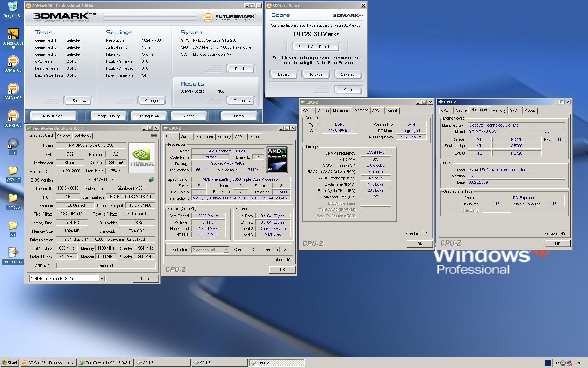Open the GPU-Z graphics card selection dropdown
Screen dimensions: 588x368
point(102,278)
